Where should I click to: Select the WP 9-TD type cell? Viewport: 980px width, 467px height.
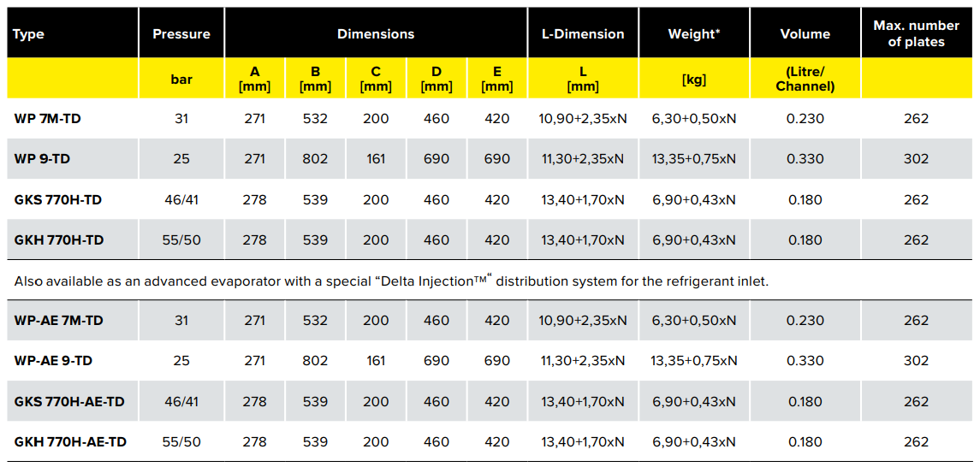point(42,158)
